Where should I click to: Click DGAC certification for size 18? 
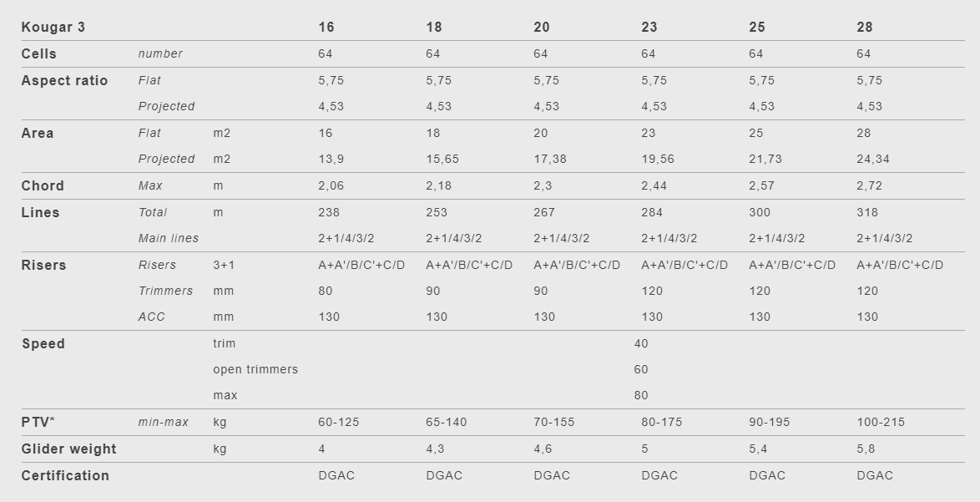(444, 476)
